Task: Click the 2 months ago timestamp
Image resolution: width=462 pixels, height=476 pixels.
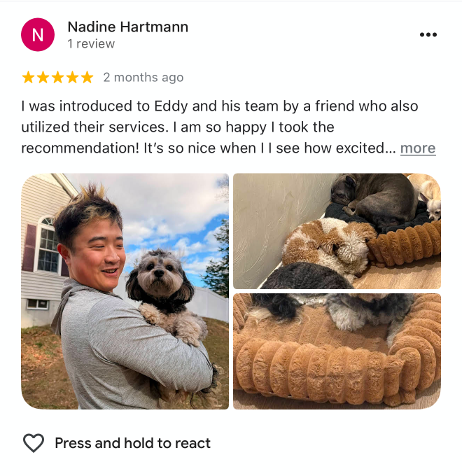Action: [143, 78]
